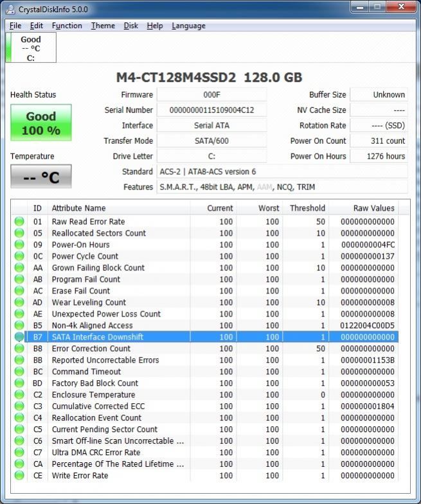Click green indicator for Command Timeout

tap(19, 372)
